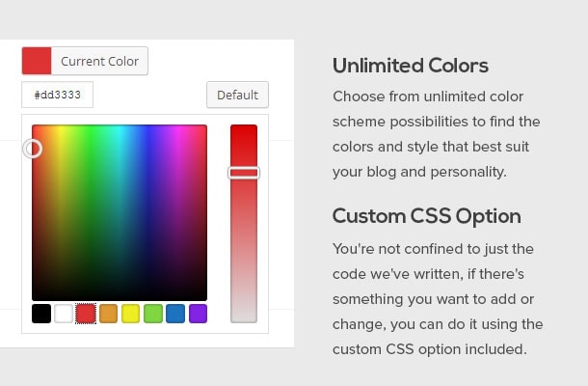Select the yellow color swatch
The image size is (588, 386).
coord(130,314)
